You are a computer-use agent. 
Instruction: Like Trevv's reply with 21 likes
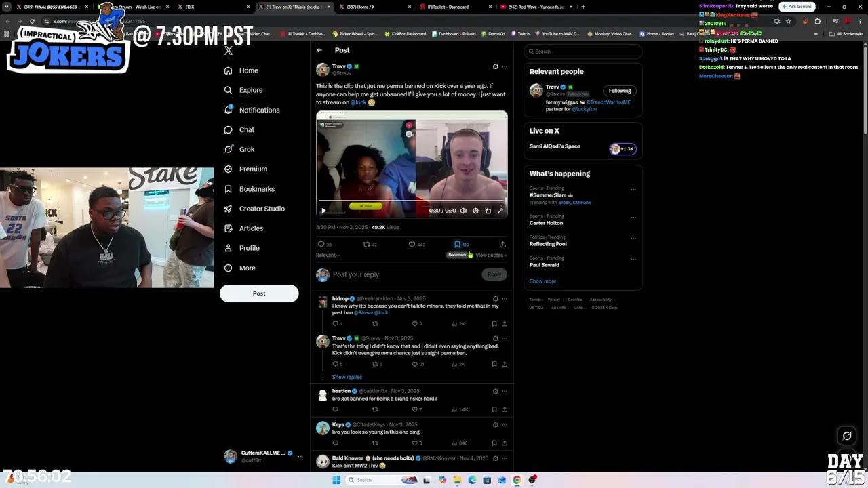[x=418, y=364]
